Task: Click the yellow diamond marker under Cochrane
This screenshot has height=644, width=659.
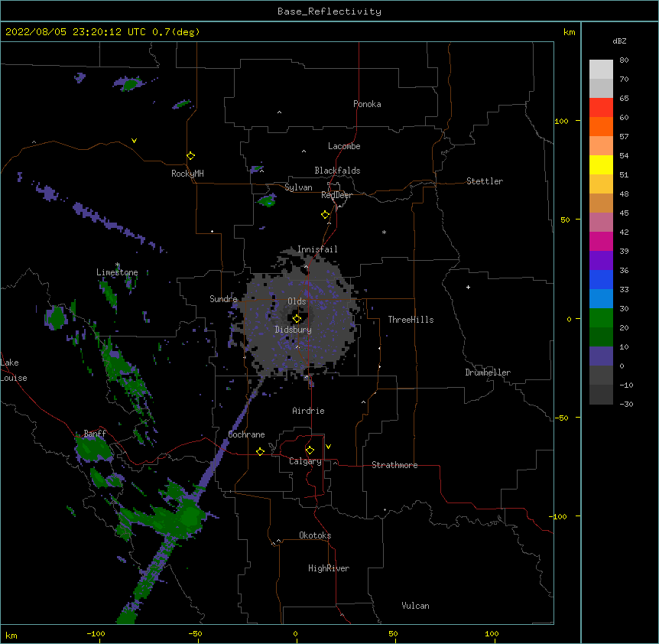Action: [x=260, y=451]
